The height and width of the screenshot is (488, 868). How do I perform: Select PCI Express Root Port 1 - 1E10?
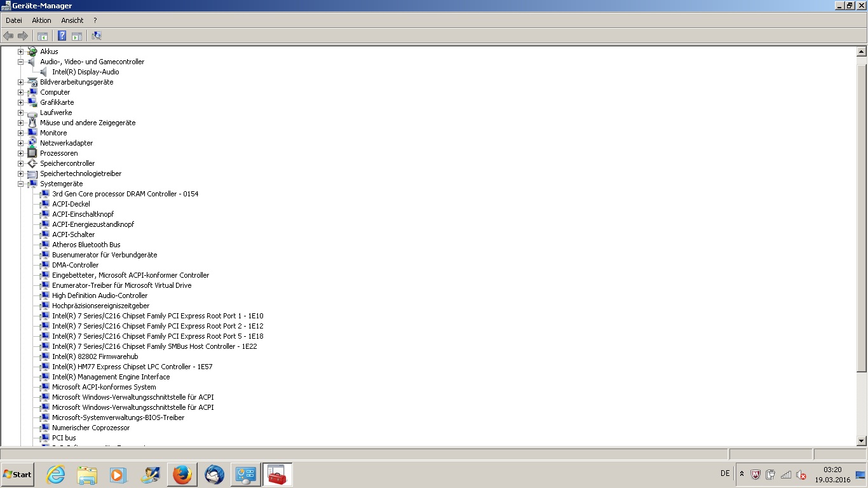(x=158, y=316)
